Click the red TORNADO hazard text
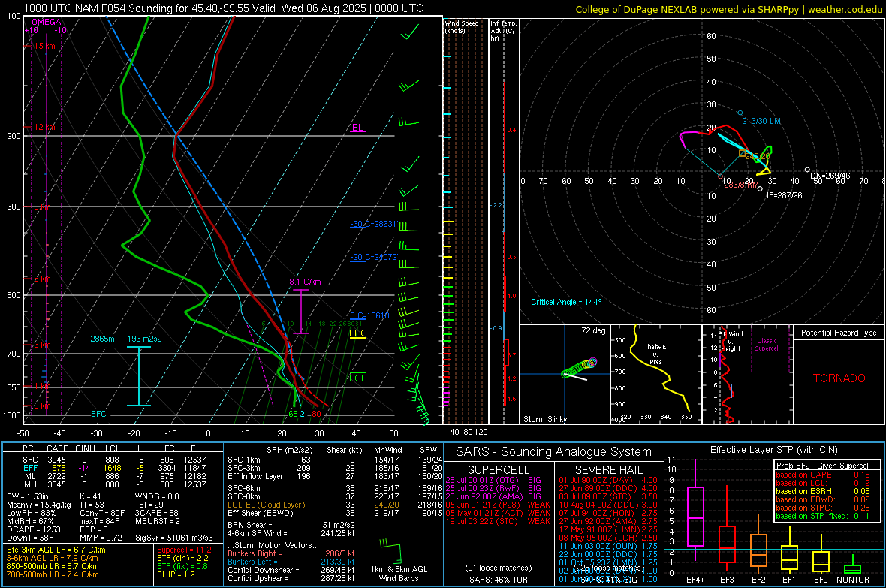The height and width of the screenshot is (588, 886). point(839,378)
